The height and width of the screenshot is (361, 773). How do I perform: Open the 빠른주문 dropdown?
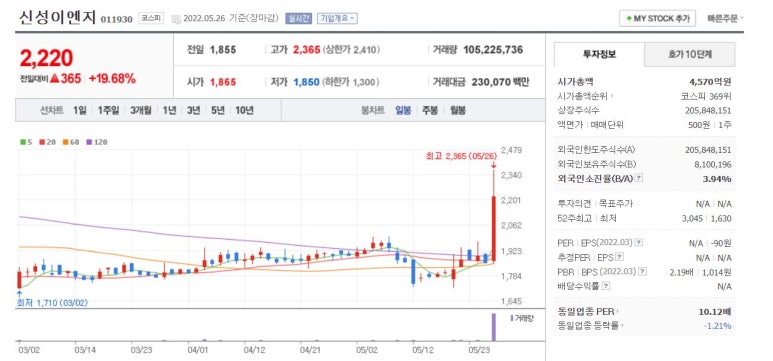725,19
